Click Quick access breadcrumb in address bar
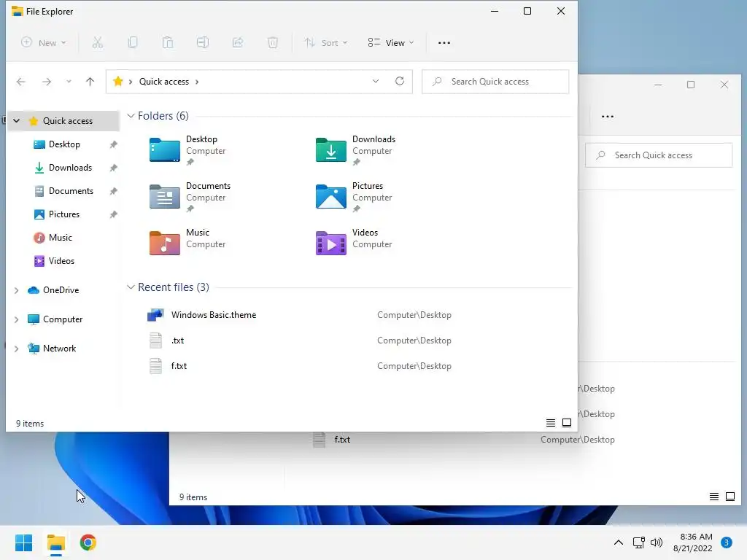This screenshot has width=747, height=560. point(164,82)
